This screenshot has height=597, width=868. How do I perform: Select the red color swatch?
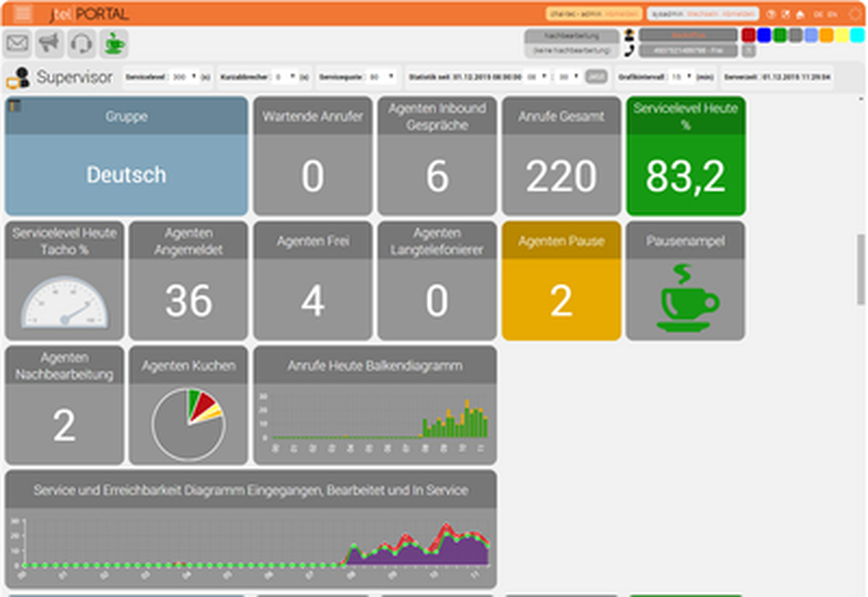coord(748,35)
